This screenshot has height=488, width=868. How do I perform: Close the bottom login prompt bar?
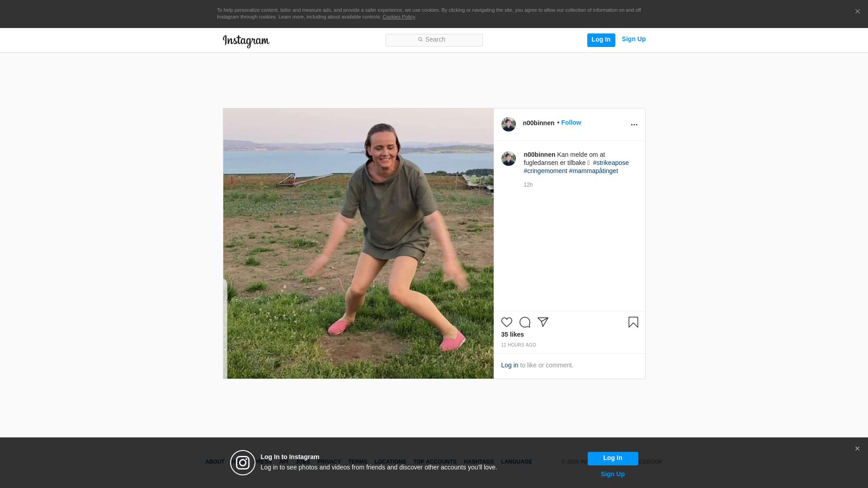tap(857, 449)
